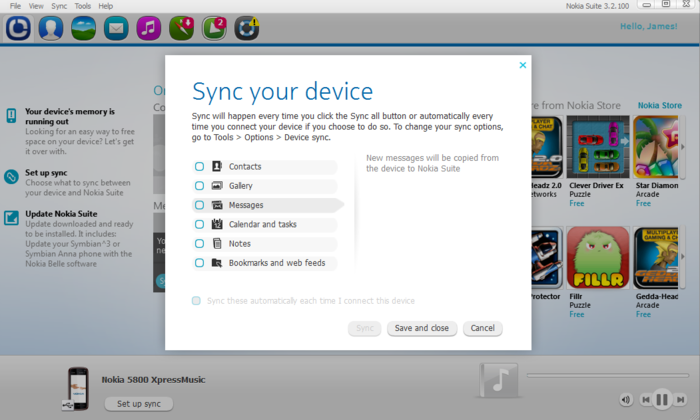Click the device memory warning icon in sidebar
700x420 pixels.
[11, 116]
